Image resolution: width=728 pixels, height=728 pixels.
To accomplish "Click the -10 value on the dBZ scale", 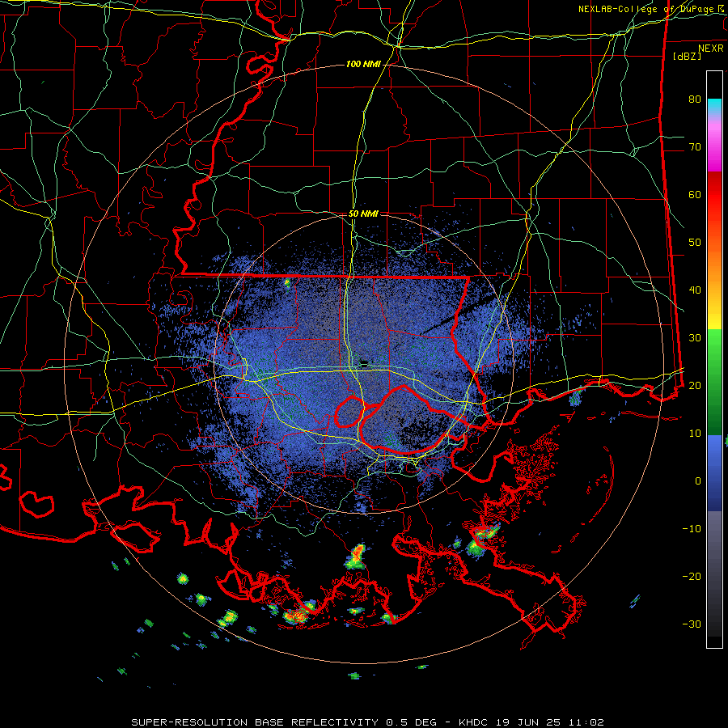I will pyautogui.click(x=692, y=528).
